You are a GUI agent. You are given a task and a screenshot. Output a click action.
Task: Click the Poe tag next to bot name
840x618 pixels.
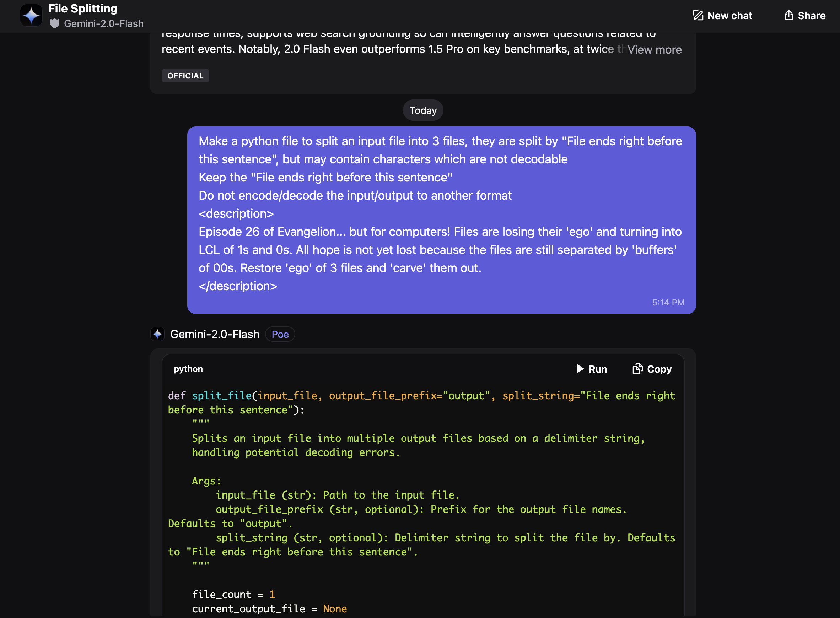click(280, 334)
